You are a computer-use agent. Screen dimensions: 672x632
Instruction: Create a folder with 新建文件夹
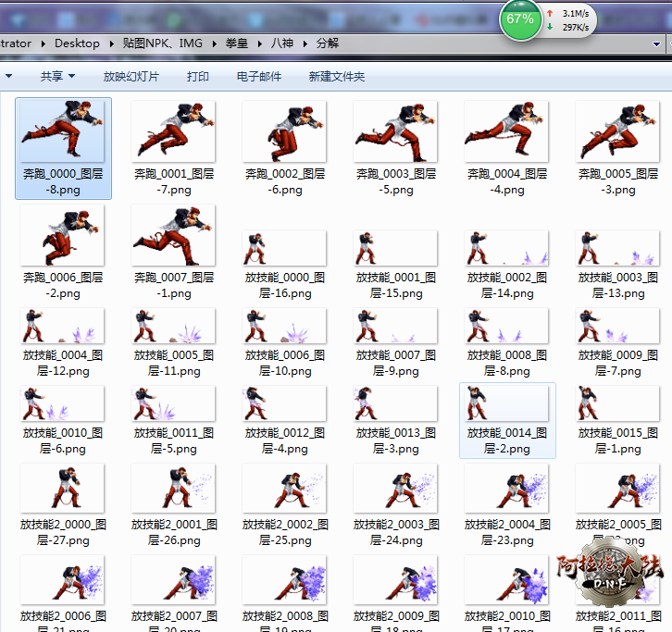point(337,77)
